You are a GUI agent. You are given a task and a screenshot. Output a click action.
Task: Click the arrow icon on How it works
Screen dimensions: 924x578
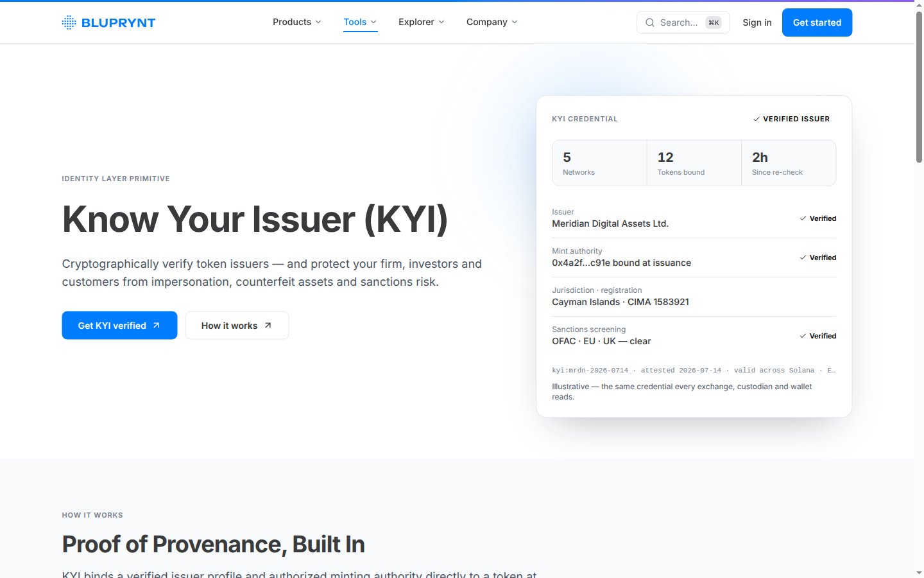(x=268, y=326)
